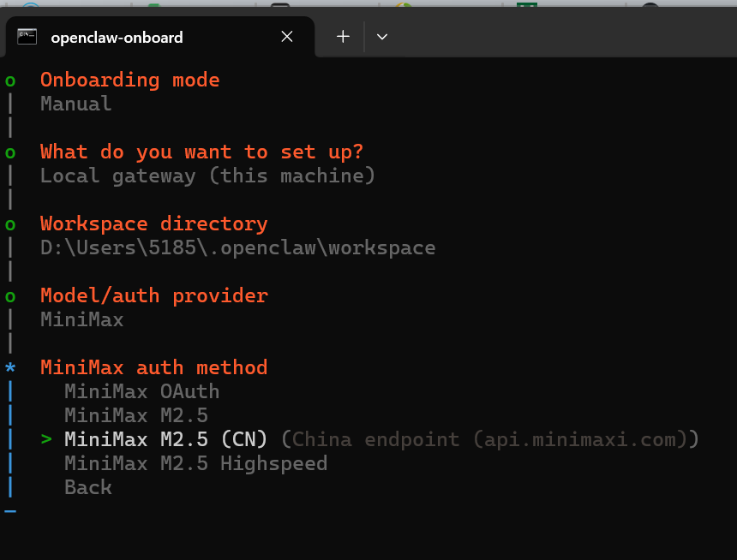Screen dimensions: 737x560
Task: Click the green selection arrow marker
Action: click(46, 439)
